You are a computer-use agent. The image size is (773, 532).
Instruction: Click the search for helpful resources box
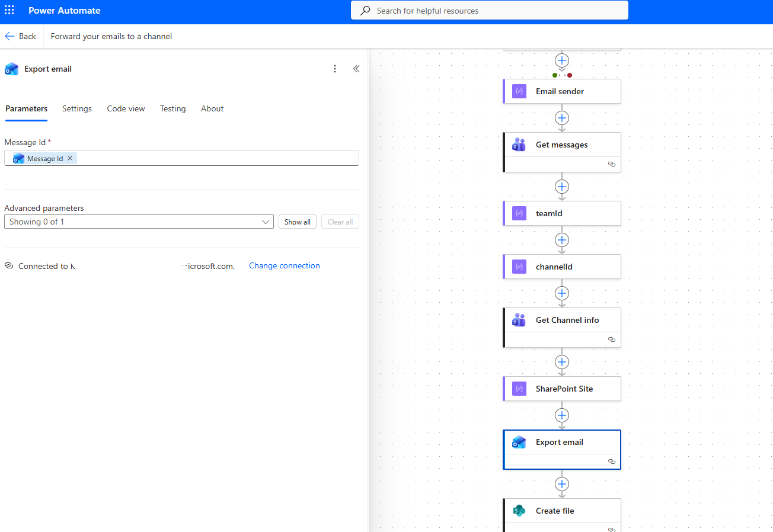coord(489,11)
